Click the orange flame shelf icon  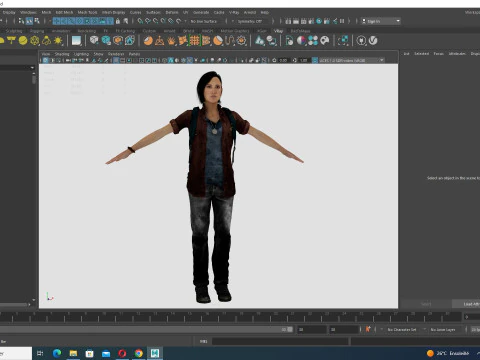click(x=171, y=41)
